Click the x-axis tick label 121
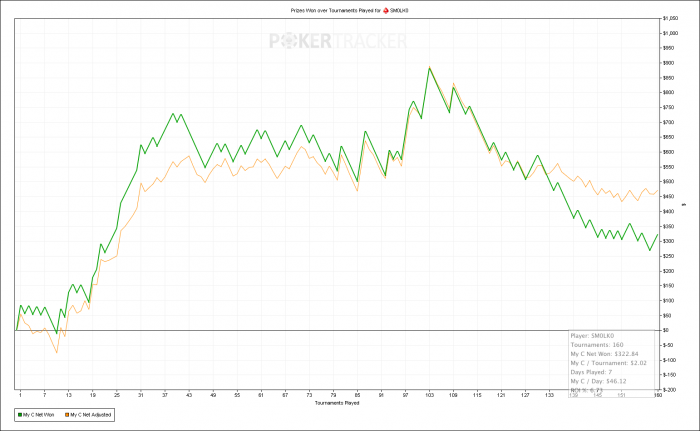The height and width of the screenshot is (431, 700). (502, 395)
